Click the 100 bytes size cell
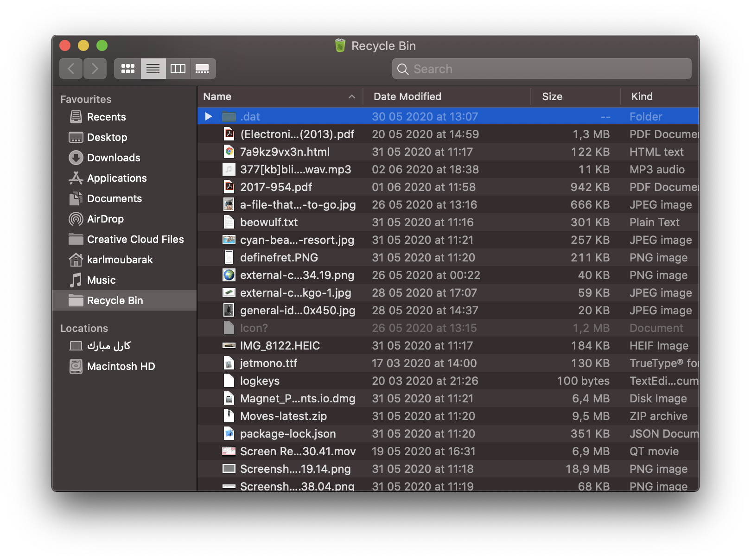Screen dimensions: 751x560 tap(583, 381)
